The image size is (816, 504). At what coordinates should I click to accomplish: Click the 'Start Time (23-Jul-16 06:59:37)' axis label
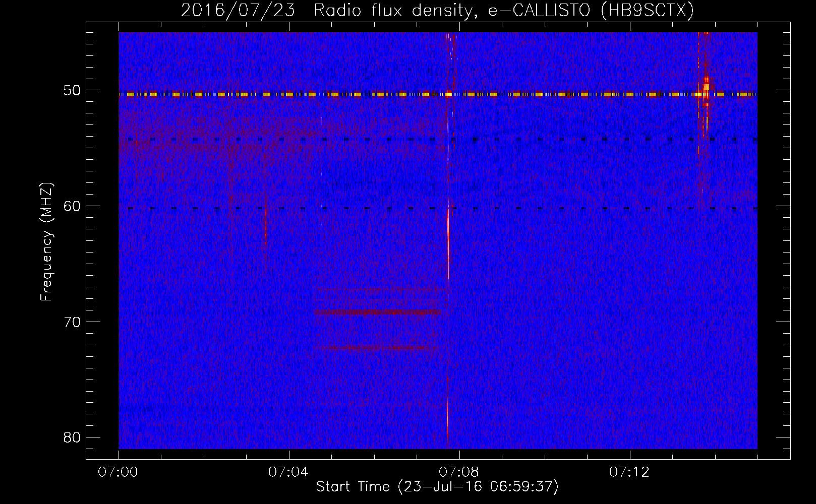437,487
